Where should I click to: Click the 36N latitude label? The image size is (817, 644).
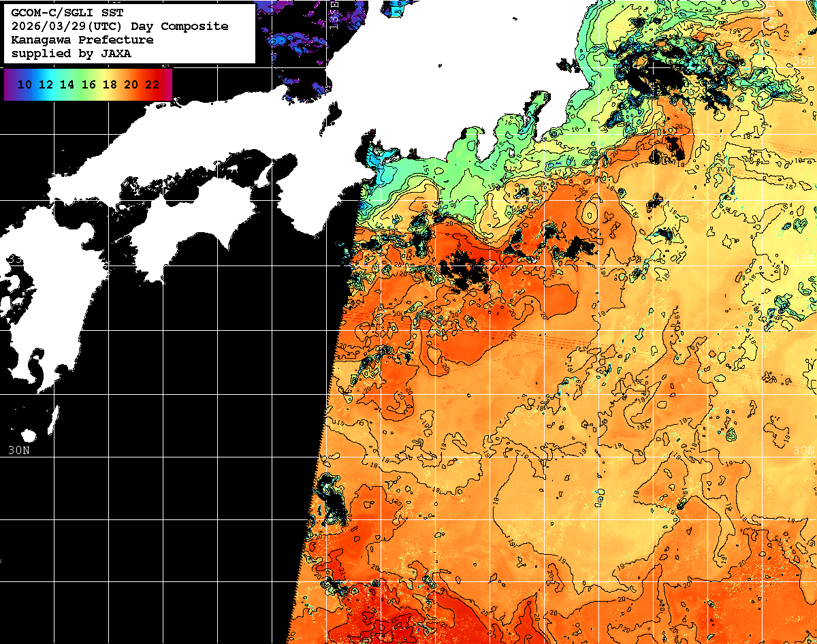coord(804,62)
